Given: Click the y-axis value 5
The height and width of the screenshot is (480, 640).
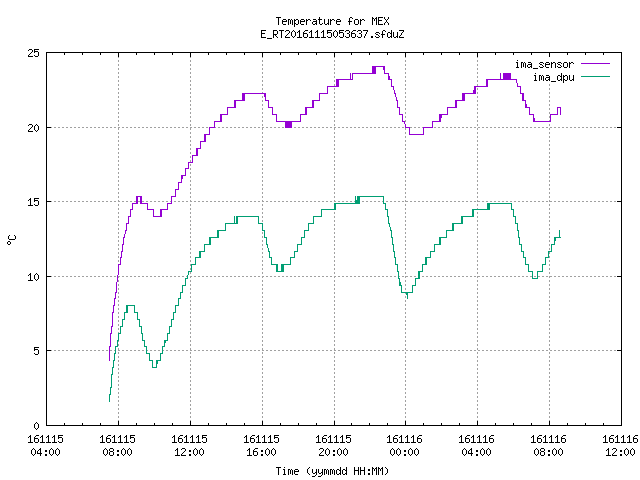Looking at the screenshot, I should coord(37,351).
